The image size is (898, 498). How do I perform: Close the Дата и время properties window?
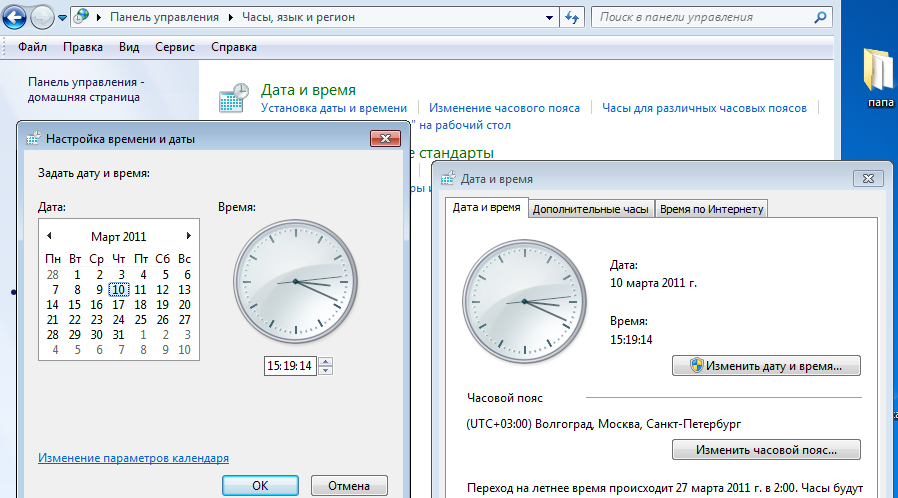[x=868, y=178]
